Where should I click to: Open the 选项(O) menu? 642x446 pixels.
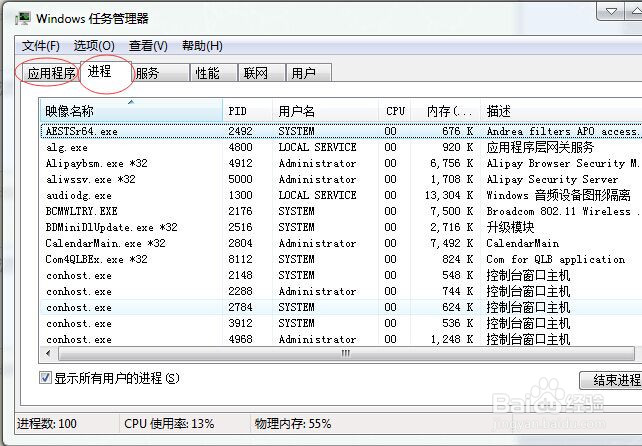pos(94,45)
